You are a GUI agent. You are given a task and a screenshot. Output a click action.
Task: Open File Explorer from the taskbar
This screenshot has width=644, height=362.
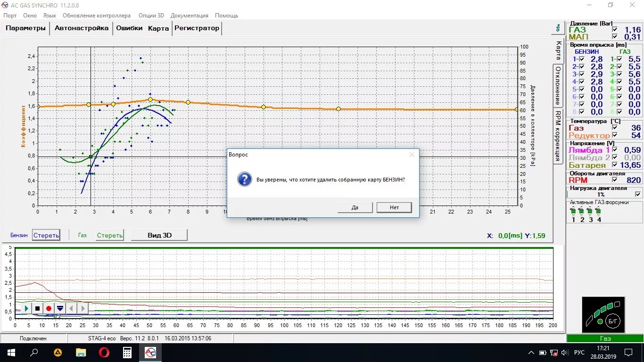click(x=81, y=352)
